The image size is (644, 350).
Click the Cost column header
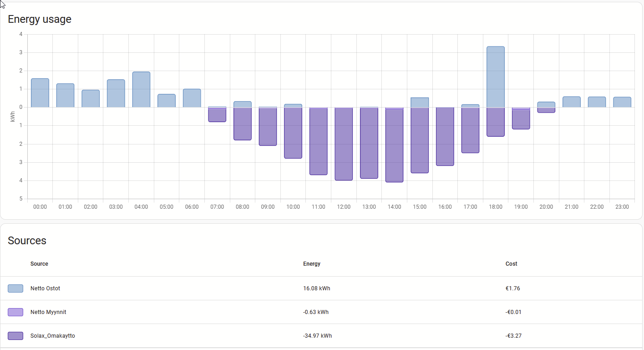pyautogui.click(x=511, y=264)
